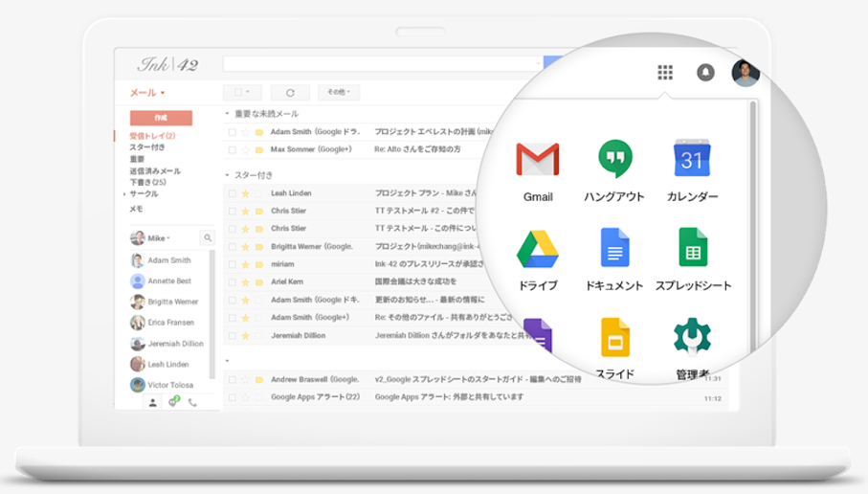Launch カレンダー (Calendar) app
The image size is (868, 494).
692,171
